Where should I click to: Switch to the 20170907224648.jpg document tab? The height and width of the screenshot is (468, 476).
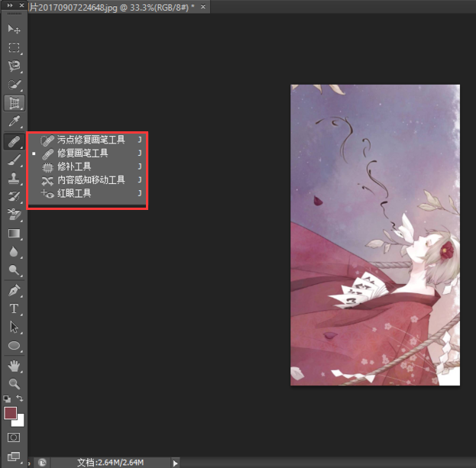click(112, 7)
